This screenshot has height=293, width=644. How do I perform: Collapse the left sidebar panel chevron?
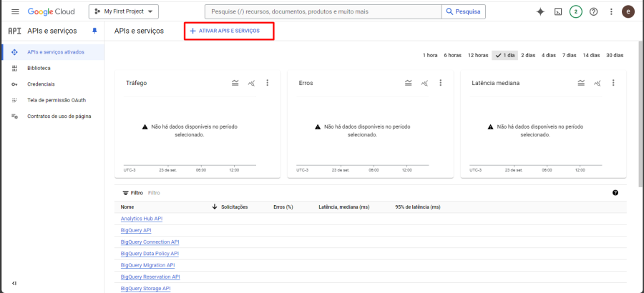[x=15, y=283]
